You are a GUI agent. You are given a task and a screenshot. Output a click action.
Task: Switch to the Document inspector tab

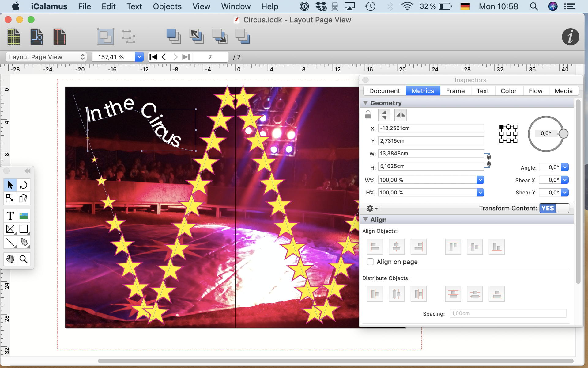tap(384, 91)
